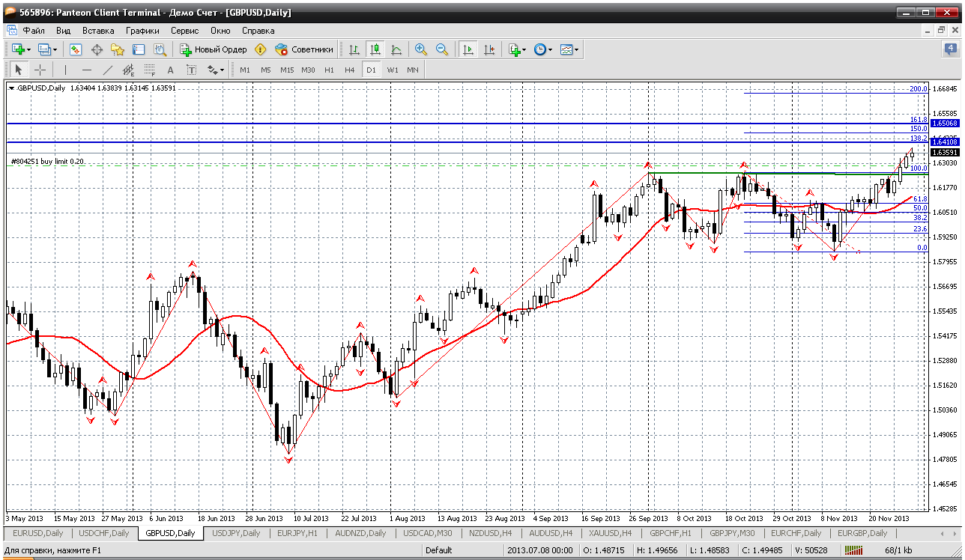This screenshot has height=560, width=965.
Task: Switch to the USDJPY,Daily chart tab
Action: pos(237,533)
